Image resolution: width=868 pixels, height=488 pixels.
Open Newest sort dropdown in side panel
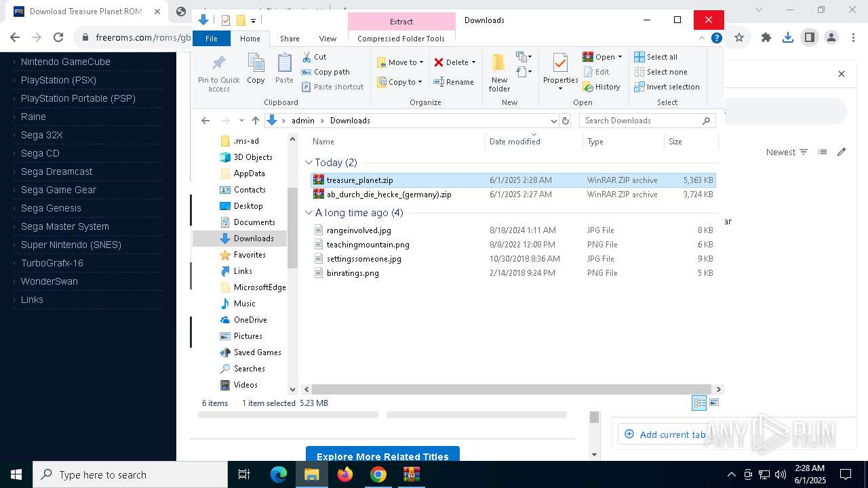(787, 152)
